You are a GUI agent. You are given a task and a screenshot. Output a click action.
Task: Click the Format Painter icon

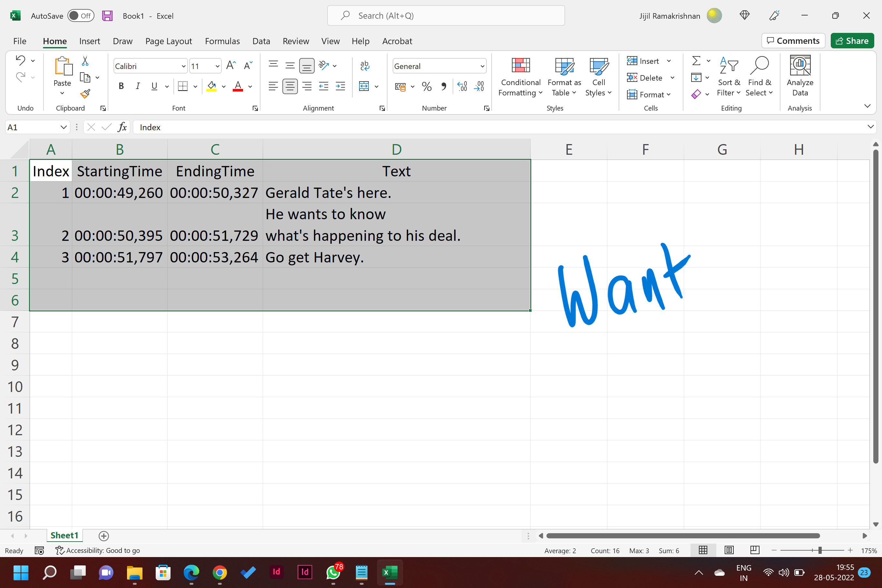point(85,93)
